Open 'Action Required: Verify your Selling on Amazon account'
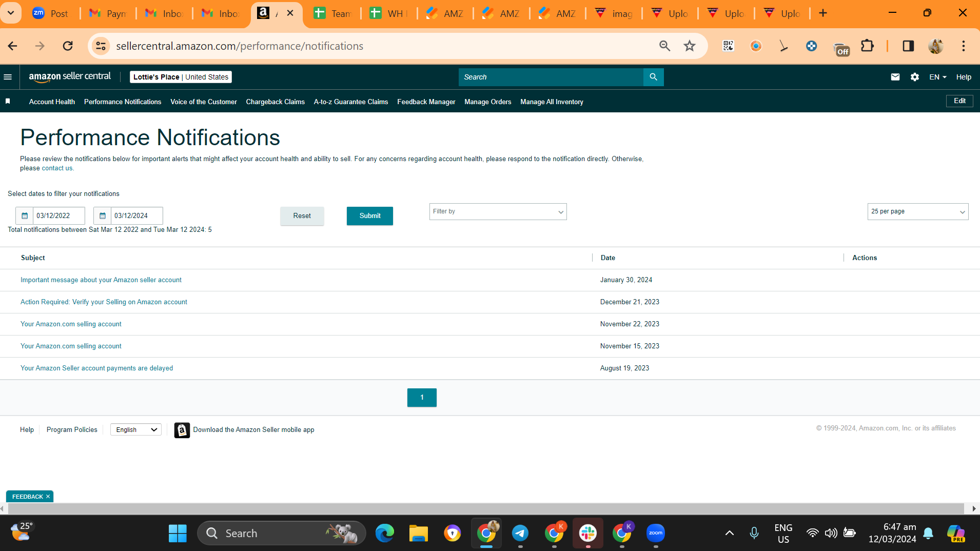This screenshot has width=980, height=551. tap(104, 302)
